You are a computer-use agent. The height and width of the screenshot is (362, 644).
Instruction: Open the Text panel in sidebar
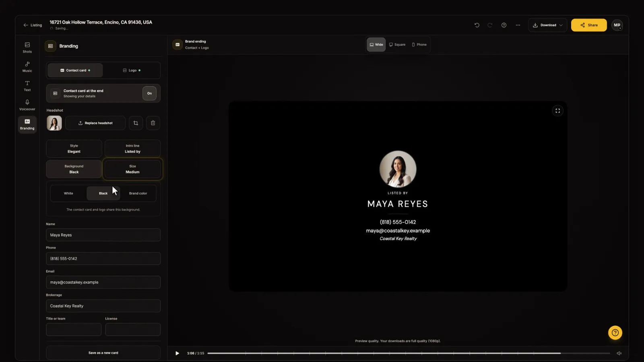(27, 86)
